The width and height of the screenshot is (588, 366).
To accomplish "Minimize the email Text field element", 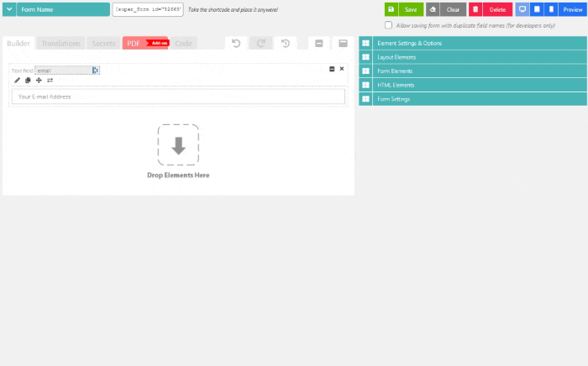I will click(332, 69).
